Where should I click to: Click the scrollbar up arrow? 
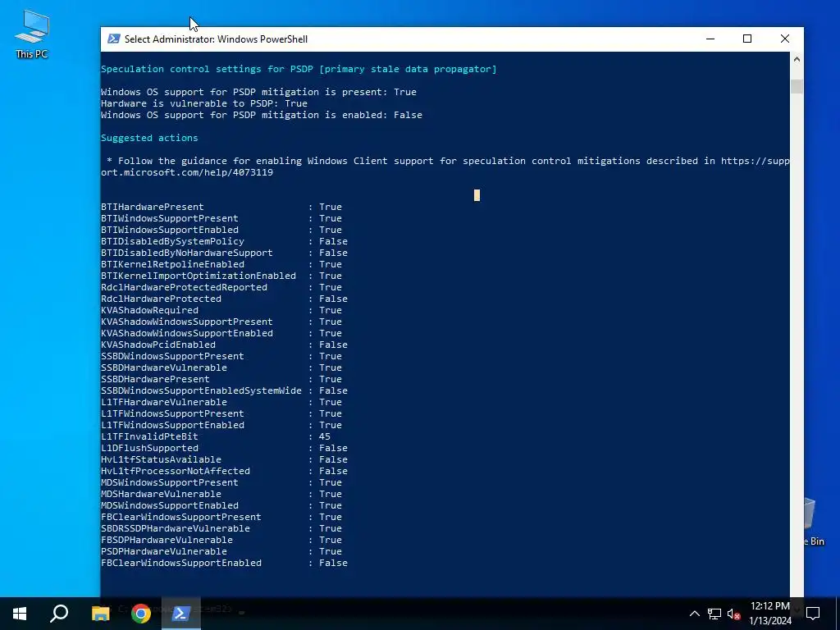click(797, 59)
